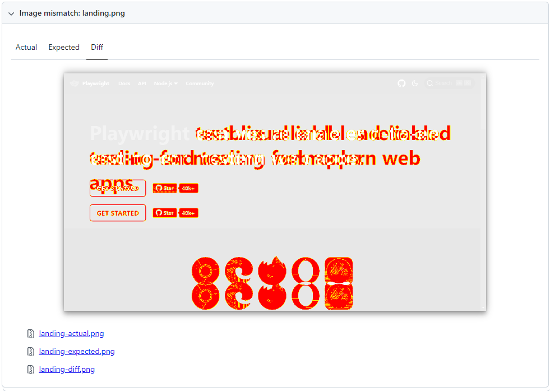Click the Playwright logo in diff image

[75, 83]
